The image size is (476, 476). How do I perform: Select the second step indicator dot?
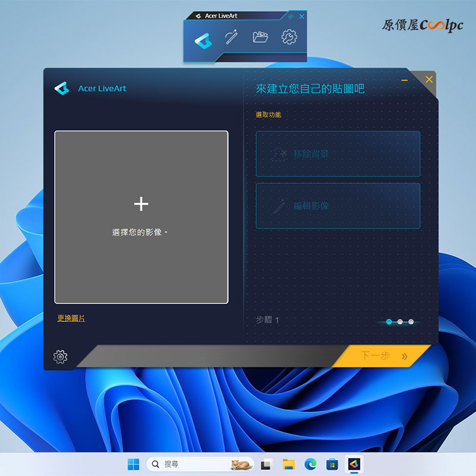[400, 322]
